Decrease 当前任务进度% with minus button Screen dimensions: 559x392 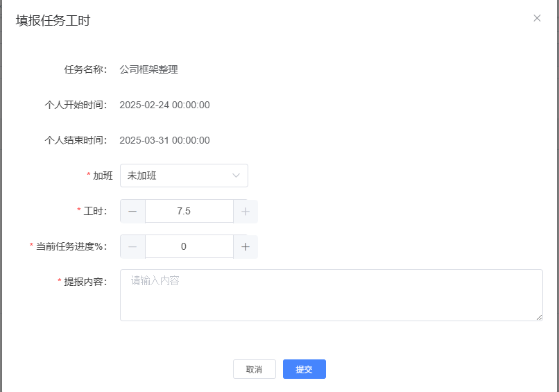[132, 246]
